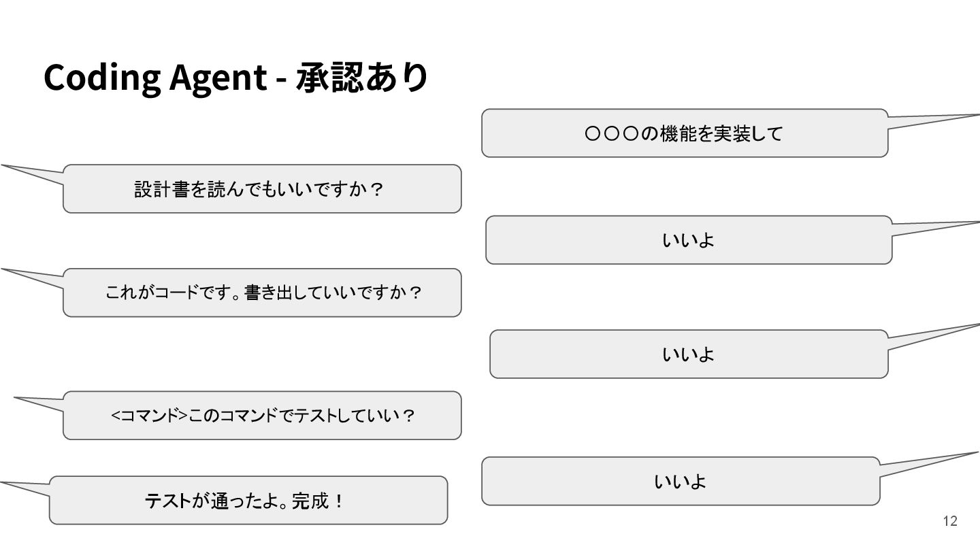Select the topmost "いいよ" reply bubble
This screenshot has height=551, width=980.
[688, 240]
